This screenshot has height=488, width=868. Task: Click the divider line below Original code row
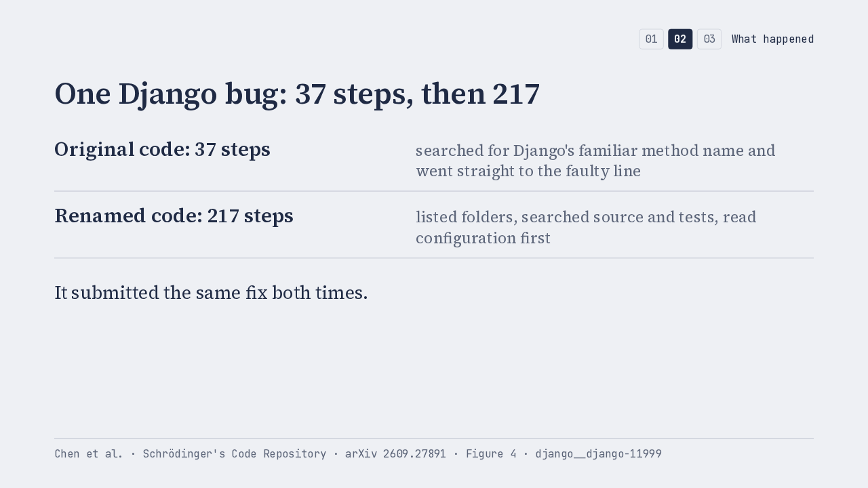434,191
